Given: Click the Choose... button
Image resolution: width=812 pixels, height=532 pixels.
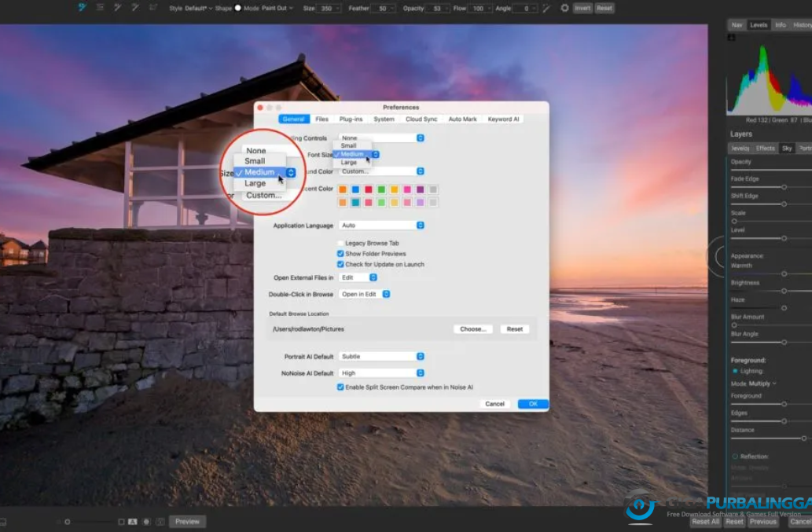Looking at the screenshot, I should [472, 329].
